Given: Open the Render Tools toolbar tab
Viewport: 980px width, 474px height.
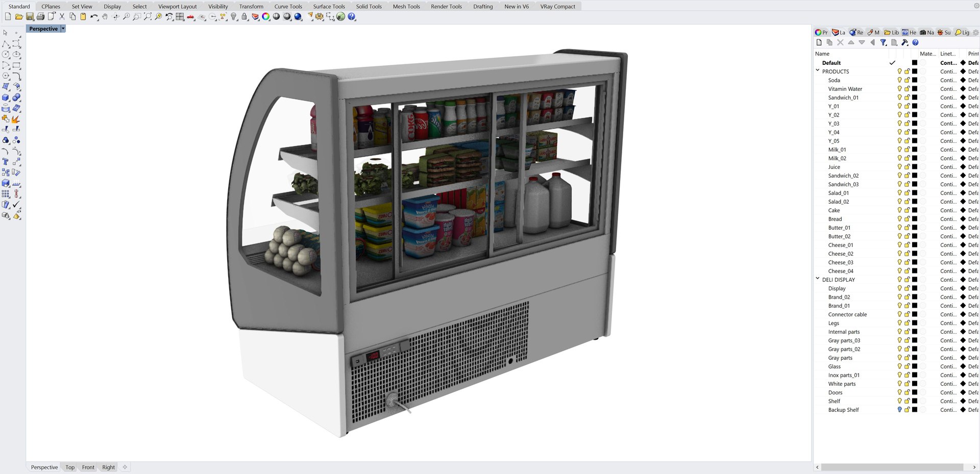Looking at the screenshot, I should [446, 7].
